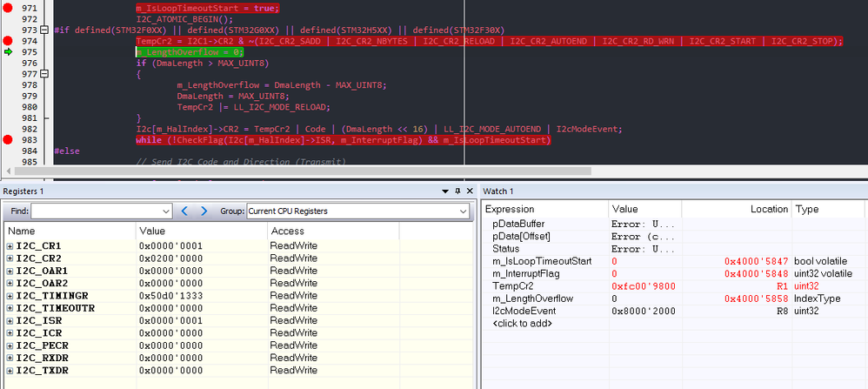Image resolution: width=868 pixels, height=389 pixels.
Task: Expand the I2C_PECR register
Action: tap(10, 345)
